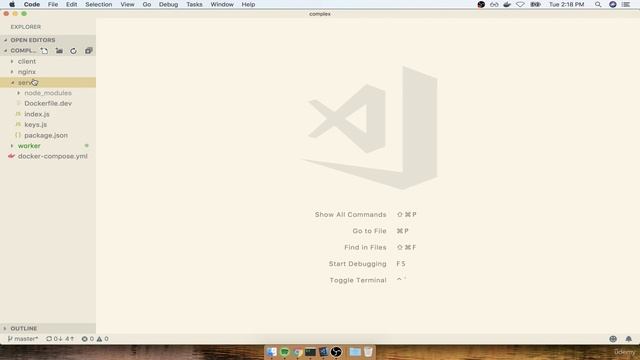Screen dimensions: 640x360
Task: Open Chrome from the Dock
Action: point(298,351)
